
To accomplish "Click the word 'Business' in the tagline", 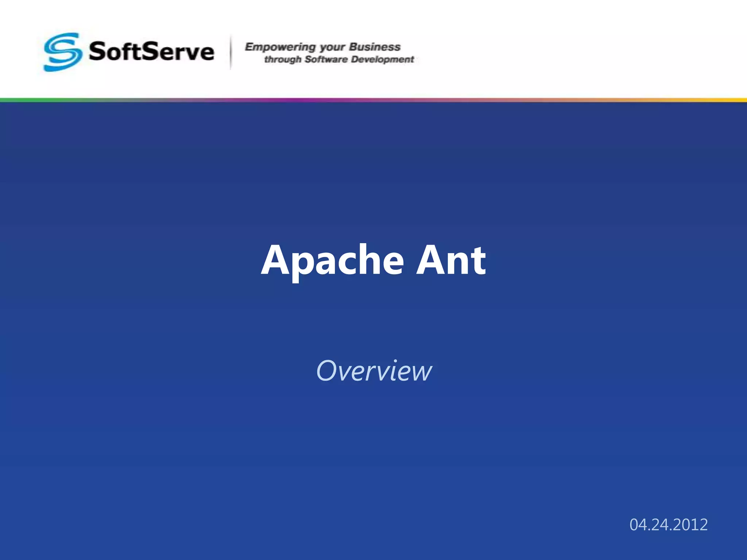I will 375,47.
